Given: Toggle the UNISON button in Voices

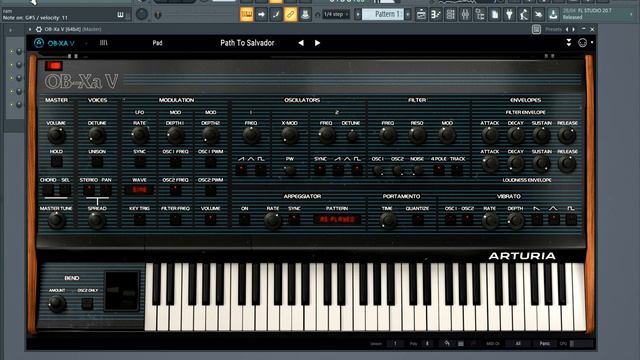Looking at the screenshot, I should 97,162.
